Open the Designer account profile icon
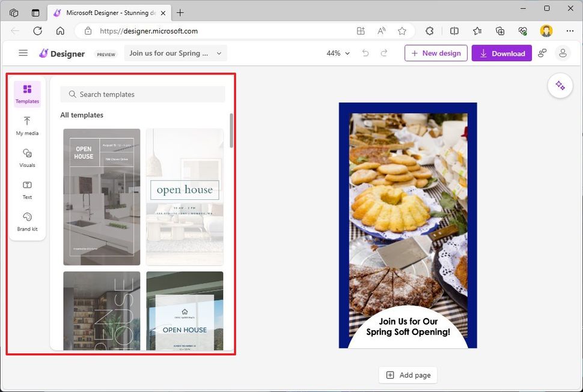Viewport: 583px width, 392px height. click(x=563, y=53)
